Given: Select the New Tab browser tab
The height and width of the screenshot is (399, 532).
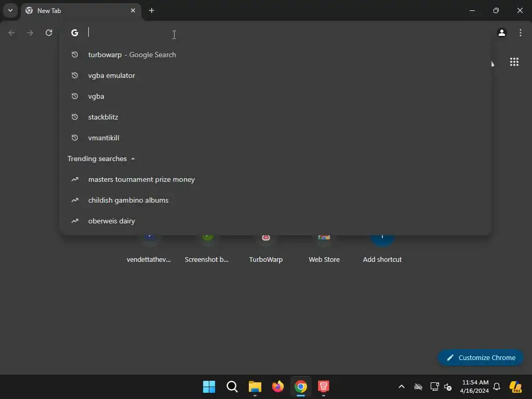Looking at the screenshot, I should click(81, 10).
